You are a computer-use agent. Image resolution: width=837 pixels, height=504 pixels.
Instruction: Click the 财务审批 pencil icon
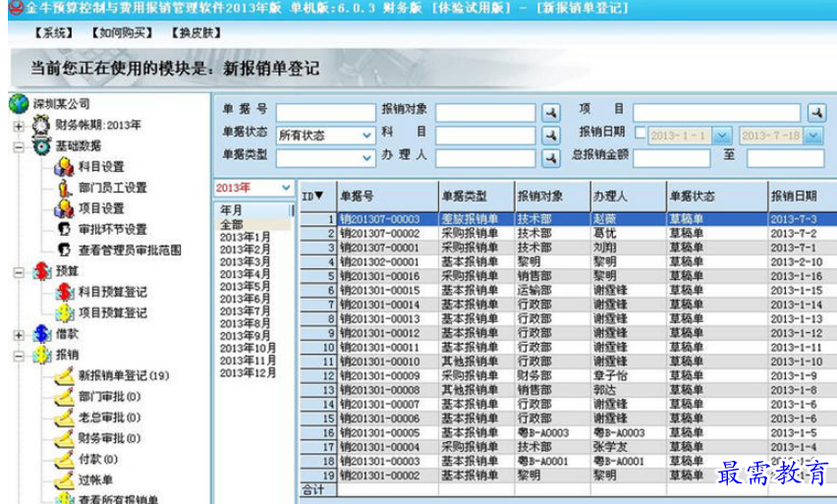click(64, 438)
